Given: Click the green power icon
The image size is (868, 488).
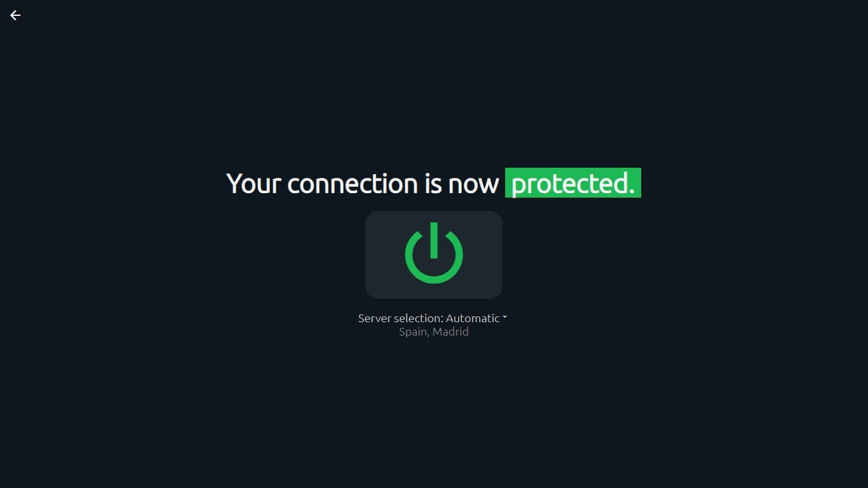Looking at the screenshot, I should 434,253.
